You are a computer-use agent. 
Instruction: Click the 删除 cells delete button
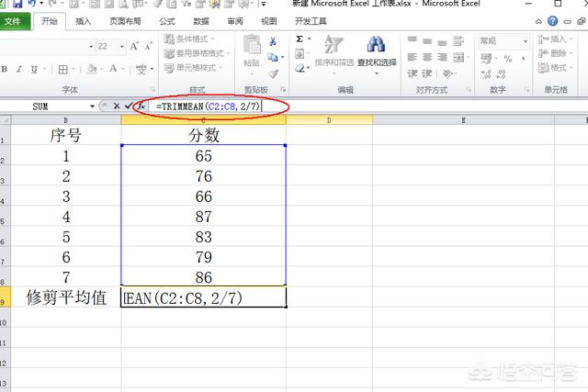click(554, 53)
